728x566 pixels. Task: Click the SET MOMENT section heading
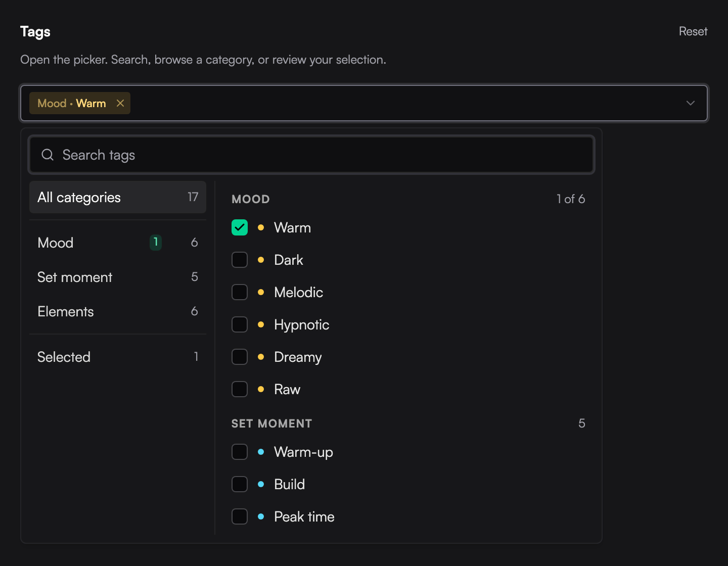pyautogui.click(x=271, y=423)
